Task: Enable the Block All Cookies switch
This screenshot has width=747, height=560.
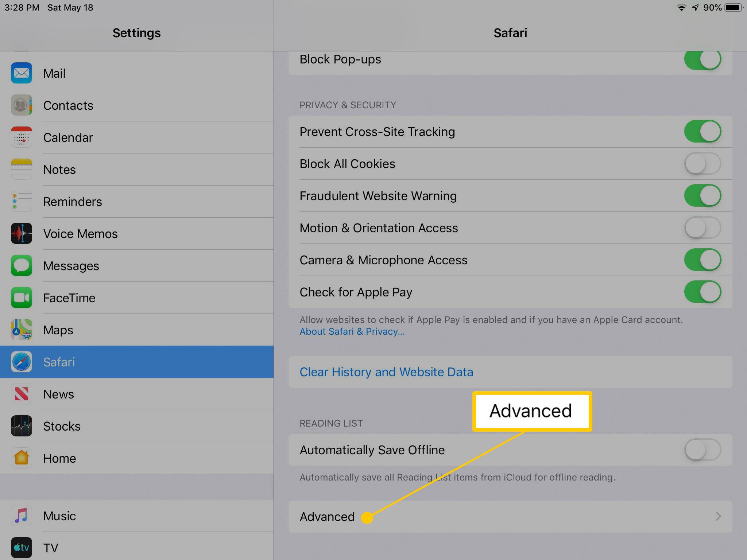Action: (703, 164)
